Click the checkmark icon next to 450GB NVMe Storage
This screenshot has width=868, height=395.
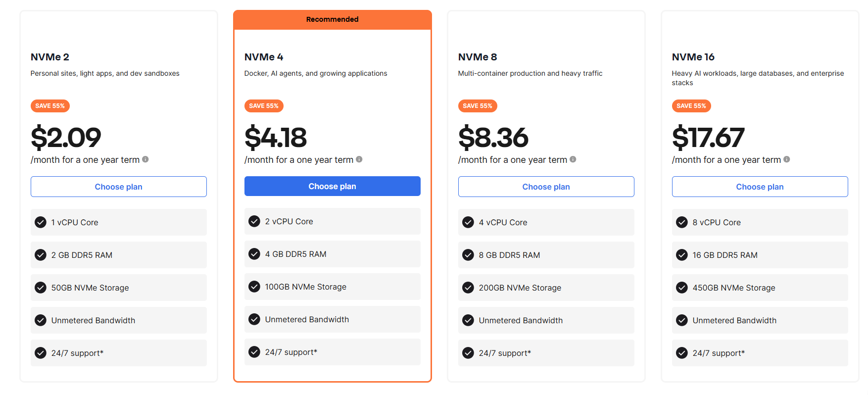pos(682,288)
